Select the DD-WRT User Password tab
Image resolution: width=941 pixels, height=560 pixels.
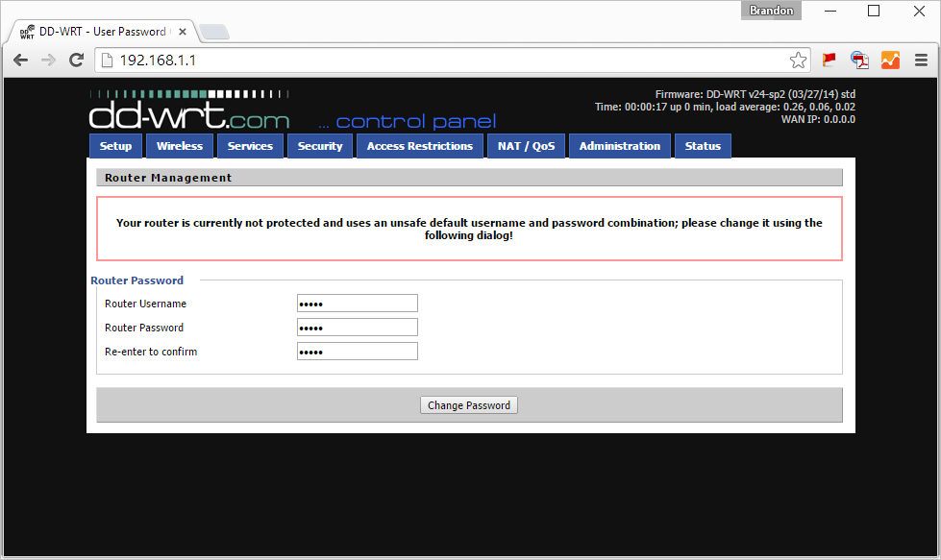[101, 32]
